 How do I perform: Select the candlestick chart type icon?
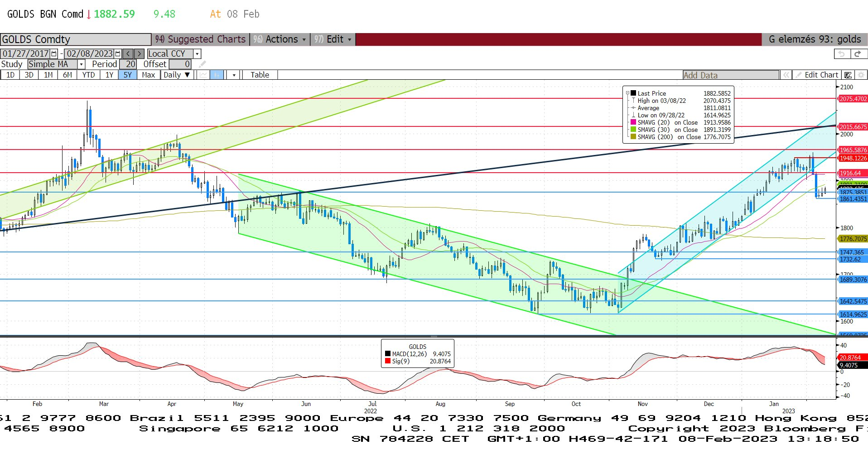tap(217, 75)
